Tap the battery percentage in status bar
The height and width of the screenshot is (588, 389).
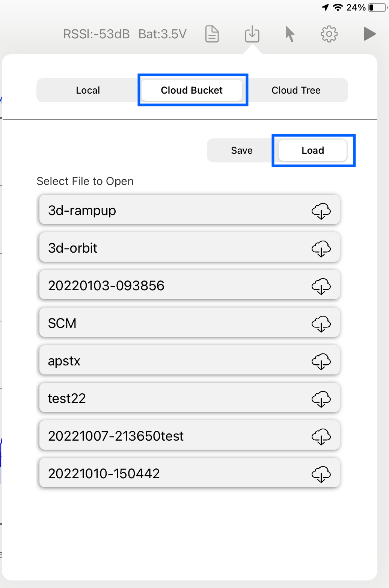click(x=356, y=8)
